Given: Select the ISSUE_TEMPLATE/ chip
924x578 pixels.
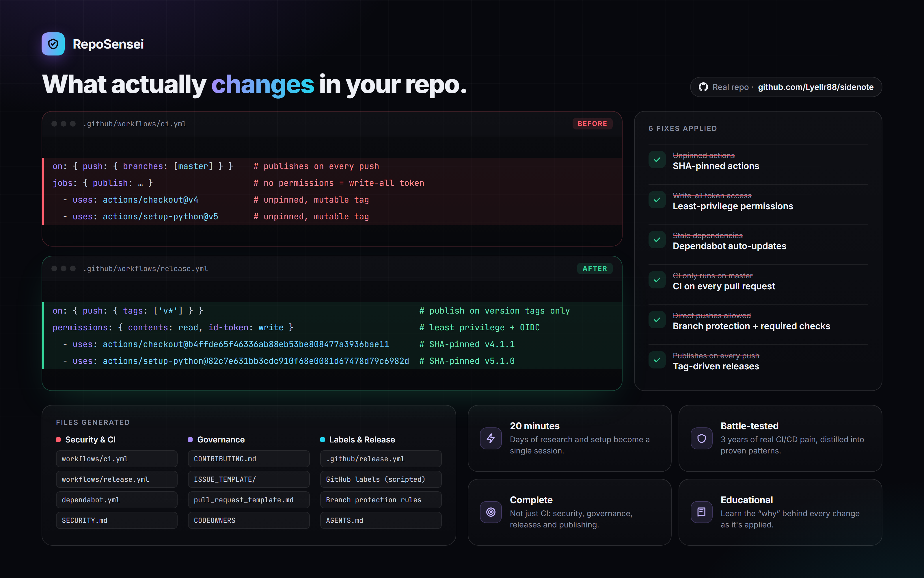Looking at the screenshot, I should [249, 479].
